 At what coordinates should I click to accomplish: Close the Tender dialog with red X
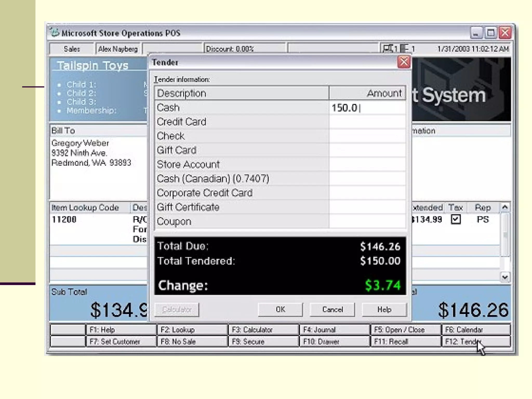point(404,62)
